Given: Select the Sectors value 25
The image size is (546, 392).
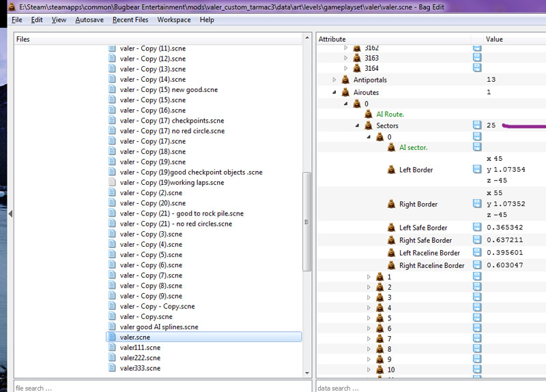Looking at the screenshot, I should click(x=491, y=125).
